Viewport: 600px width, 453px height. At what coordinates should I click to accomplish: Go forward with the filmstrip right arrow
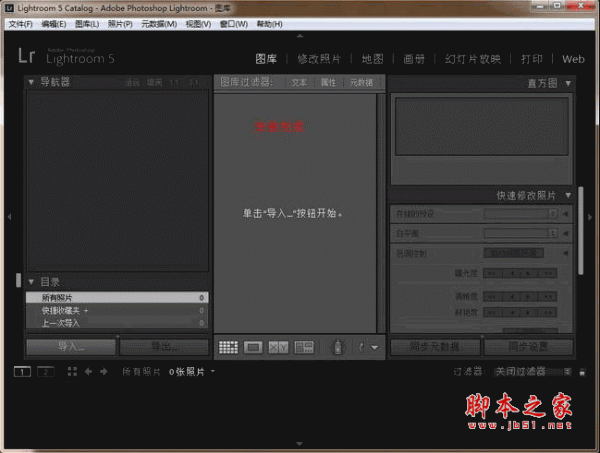pos(104,372)
